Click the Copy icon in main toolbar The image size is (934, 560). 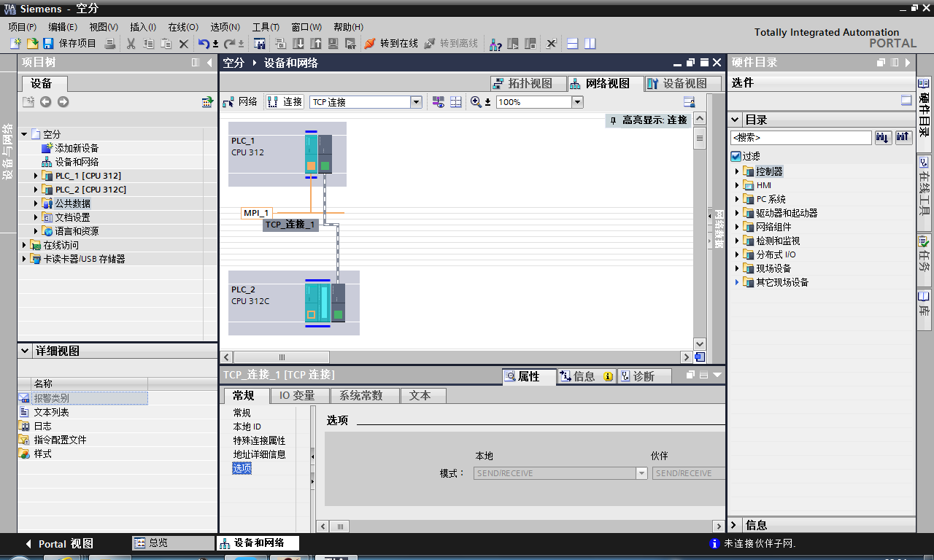point(149,44)
